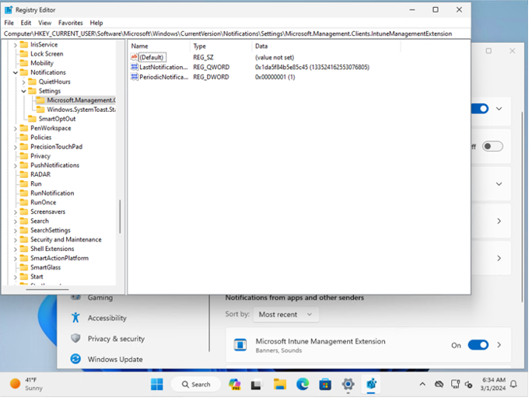532x401 pixels.
Task: Click the REG_QWORD type cell
Action: [212, 67]
